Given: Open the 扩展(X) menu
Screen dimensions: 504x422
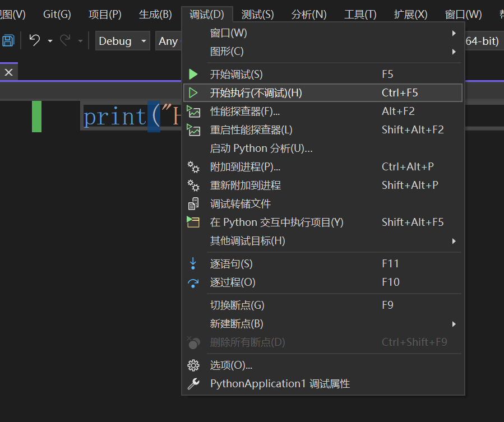Looking at the screenshot, I should 411,15.
